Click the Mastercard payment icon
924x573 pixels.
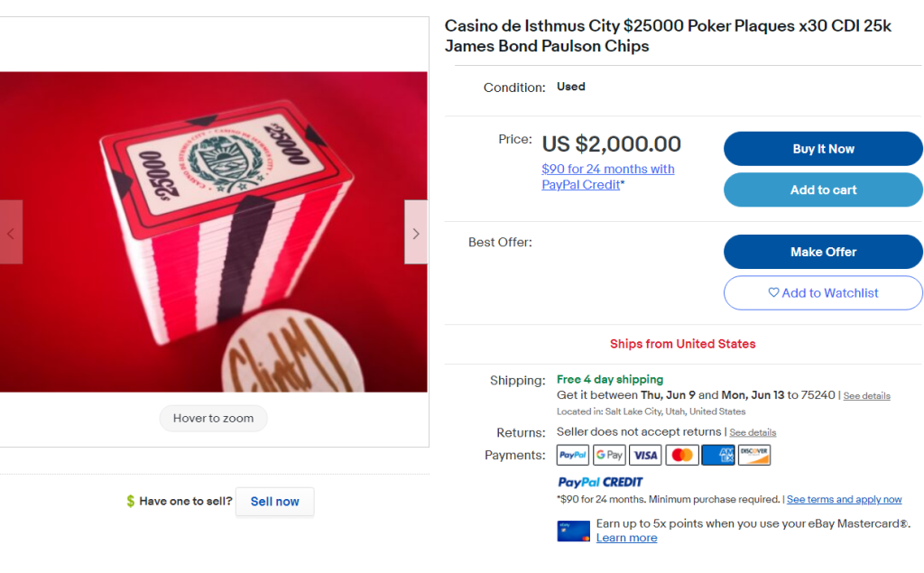(682, 455)
